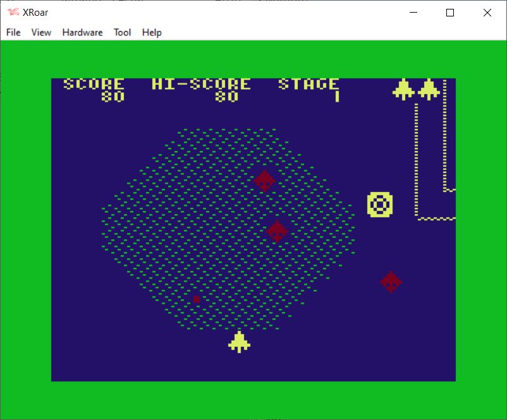
Task: Minimize the XRoar window
Action: tap(413, 13)
